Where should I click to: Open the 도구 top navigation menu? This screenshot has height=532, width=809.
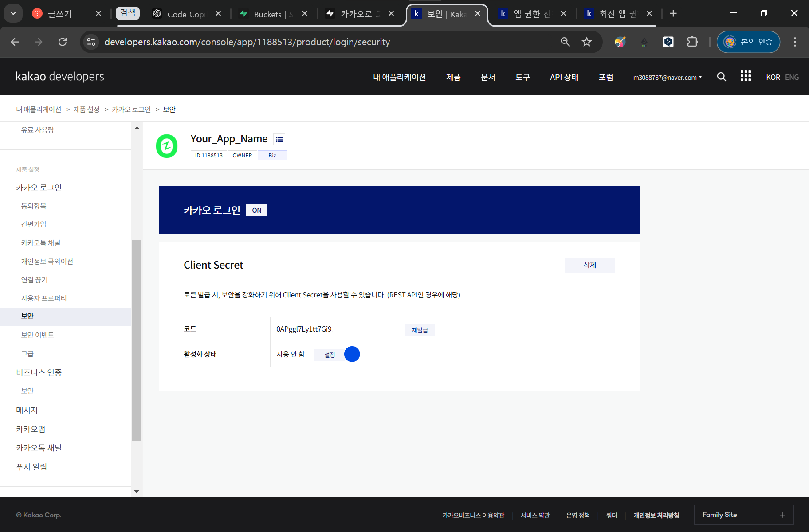[522, 77]
